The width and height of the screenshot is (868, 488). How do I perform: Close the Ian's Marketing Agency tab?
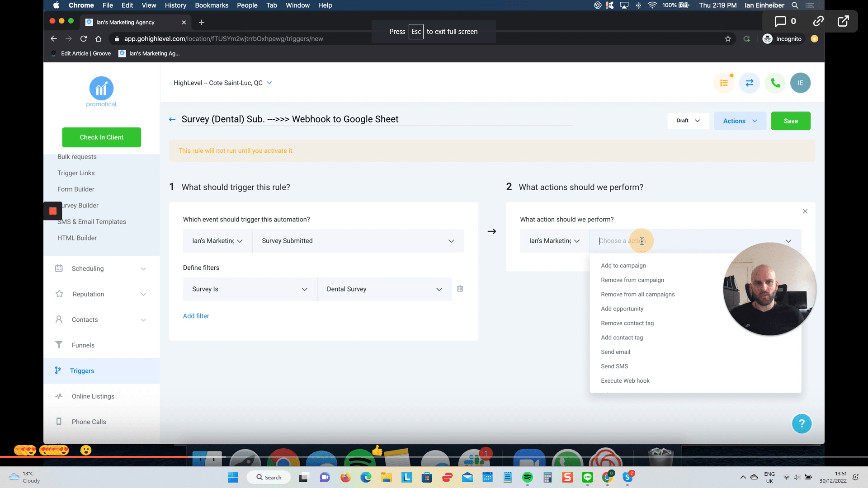point(184,22)
